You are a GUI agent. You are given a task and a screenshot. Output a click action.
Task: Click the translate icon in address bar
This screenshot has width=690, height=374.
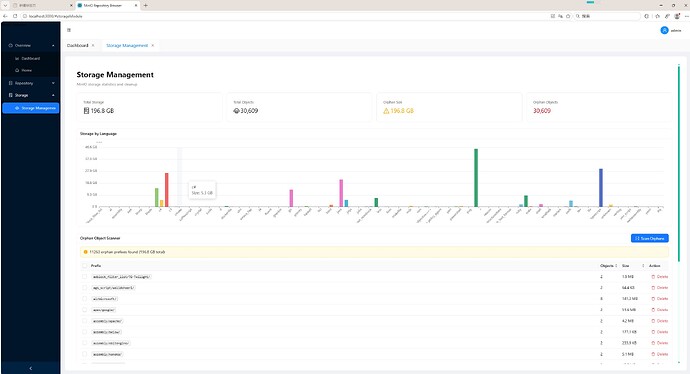coord(560,16)
